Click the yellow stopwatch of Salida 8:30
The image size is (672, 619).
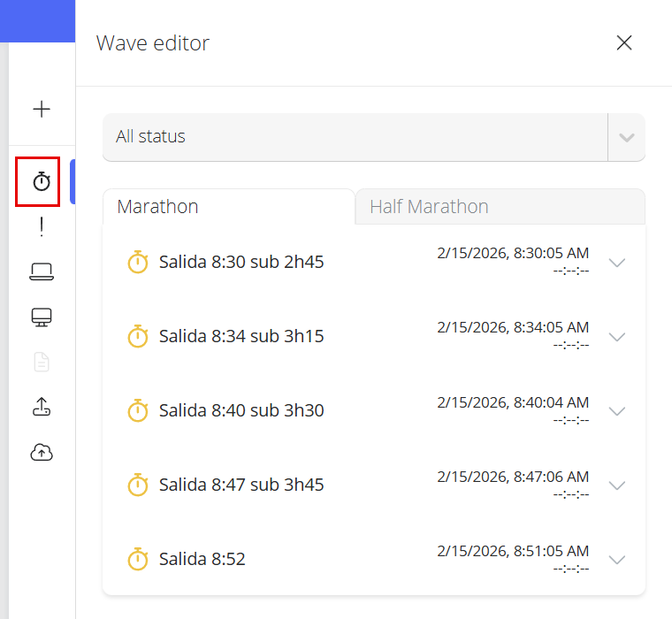coord(138,262)
